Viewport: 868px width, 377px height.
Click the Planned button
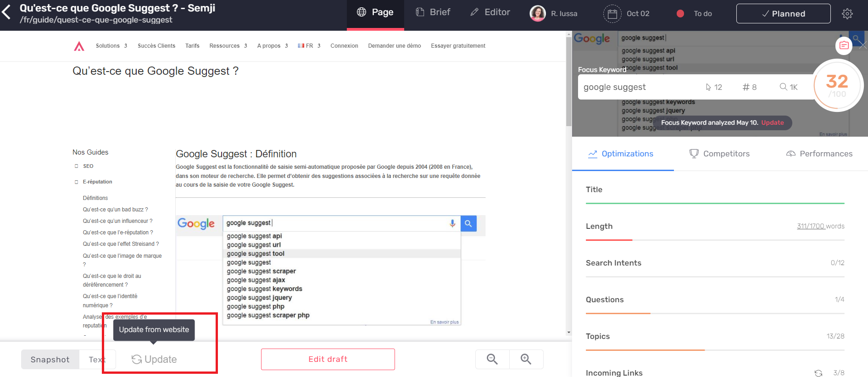tap(783, 13)
